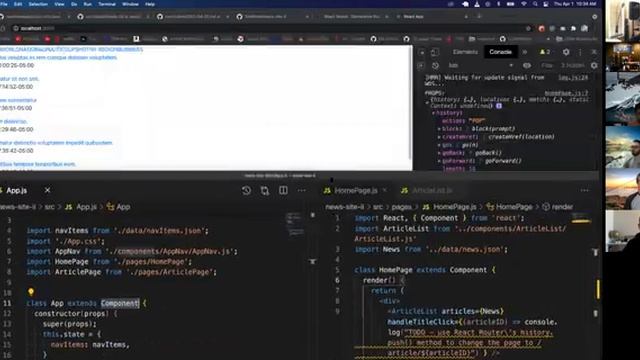The width and height of the screenshot is (640, 360).
Task: Open the Help menu in the menu bar
Action: [x=150, y=4]
